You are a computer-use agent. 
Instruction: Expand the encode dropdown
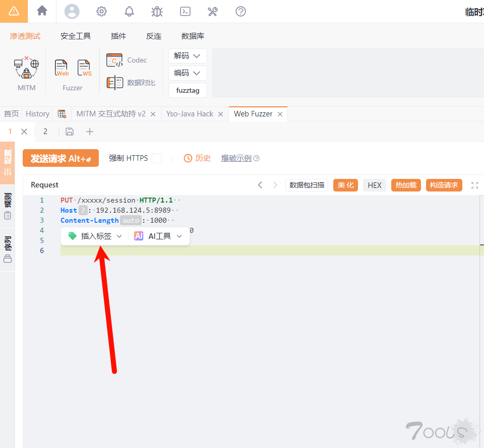pyautogui.click(x=188, y=73)
